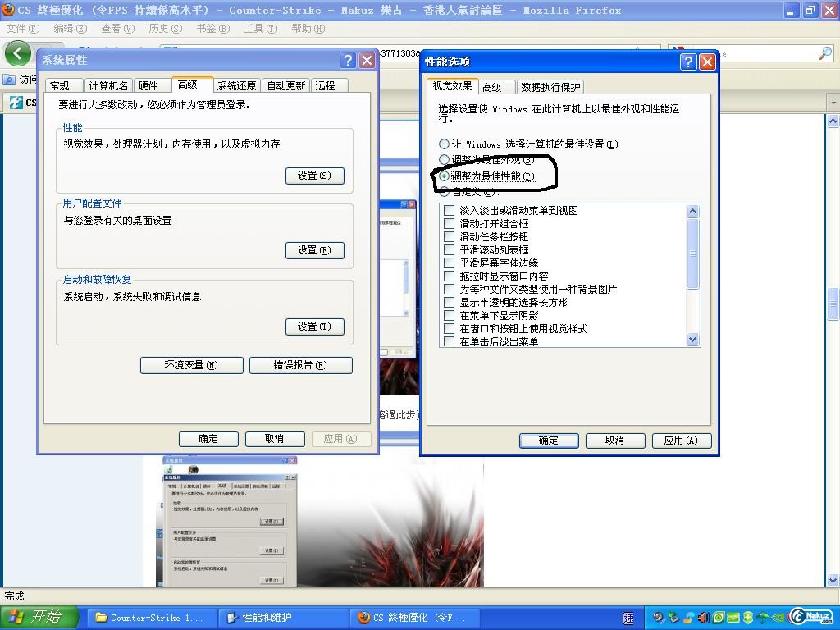Viewport: 840px width, 630px height.
Task: Click the webcam icon in system tray
Action: 659,617
